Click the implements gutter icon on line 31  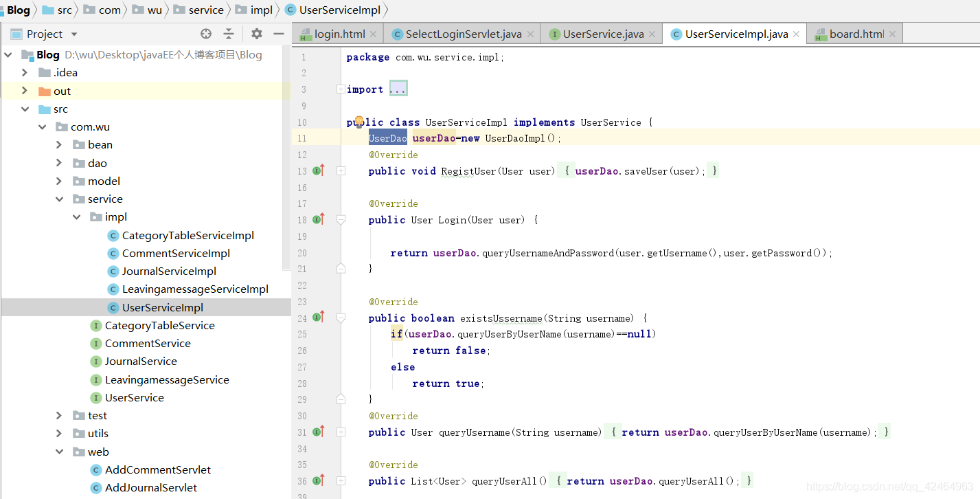pyautogui.click(x=318, y=432)
